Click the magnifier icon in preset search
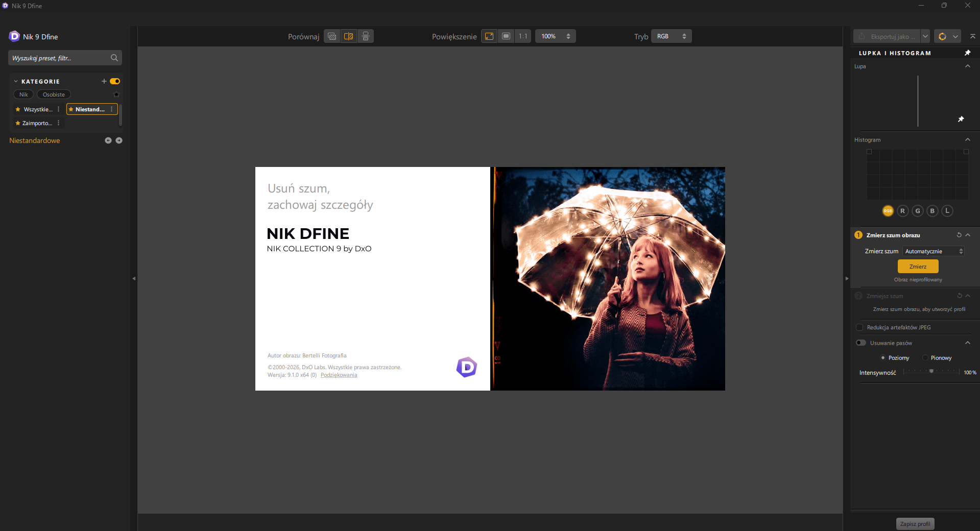 [114, 58]
